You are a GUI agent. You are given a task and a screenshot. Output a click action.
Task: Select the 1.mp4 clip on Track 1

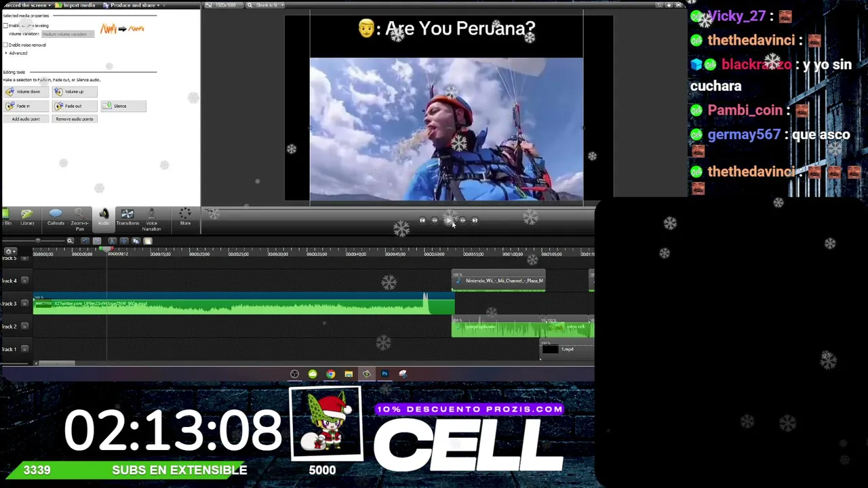click(568, 349)
